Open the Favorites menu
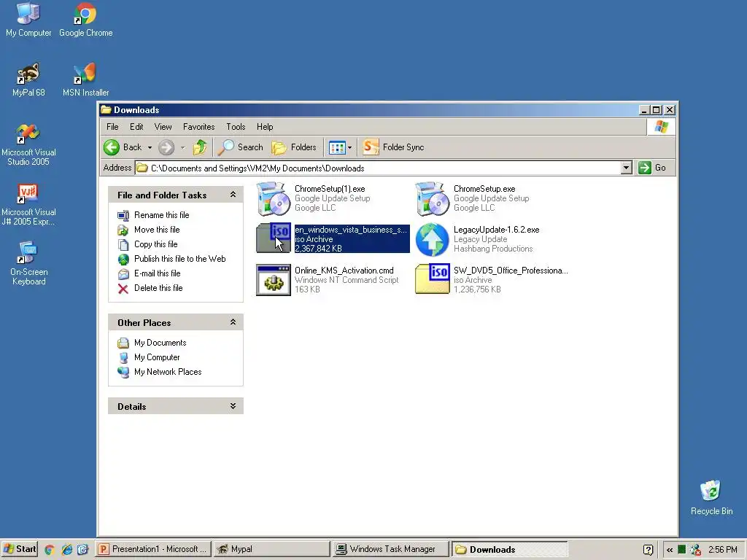This screenshot has width=747, height=560. 198,127
